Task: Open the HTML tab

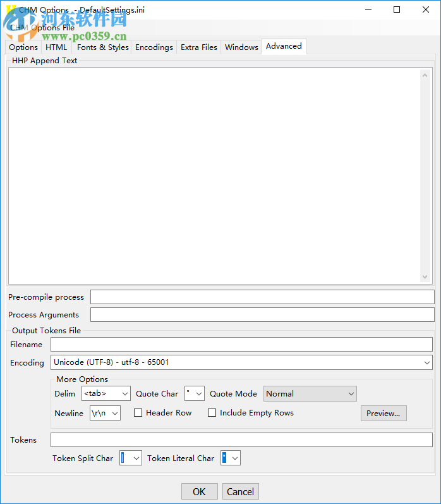Action: [56, 47]
